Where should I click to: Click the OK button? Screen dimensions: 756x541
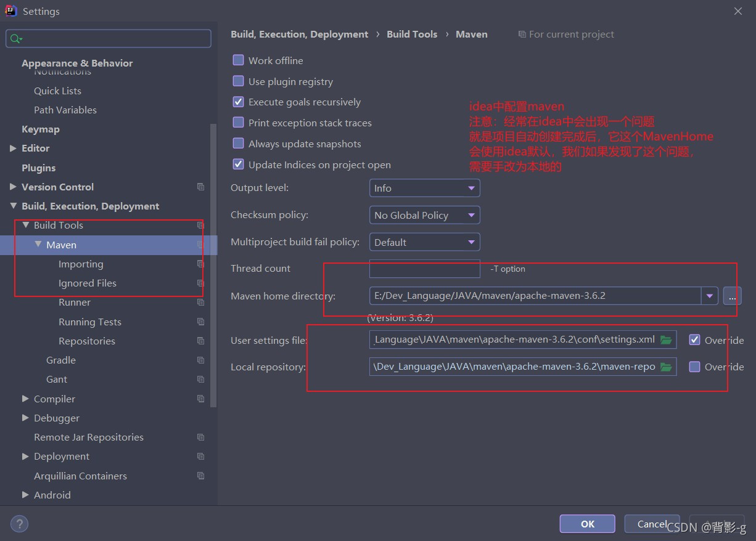coord(588,524)
